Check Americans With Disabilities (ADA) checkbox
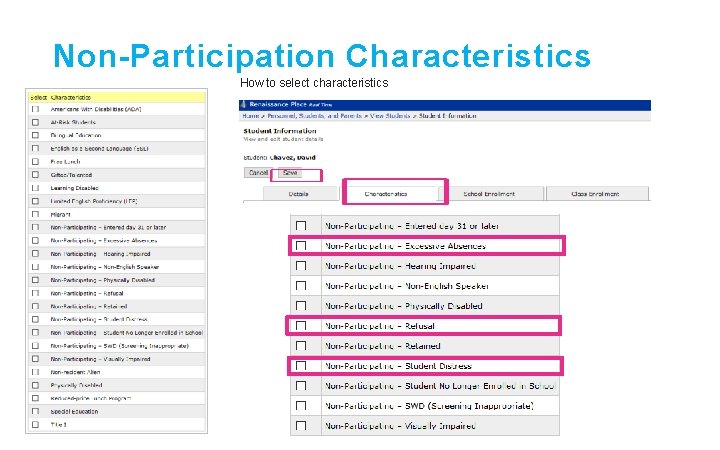This screenshot has height=450, width=720. pos(36,109)
